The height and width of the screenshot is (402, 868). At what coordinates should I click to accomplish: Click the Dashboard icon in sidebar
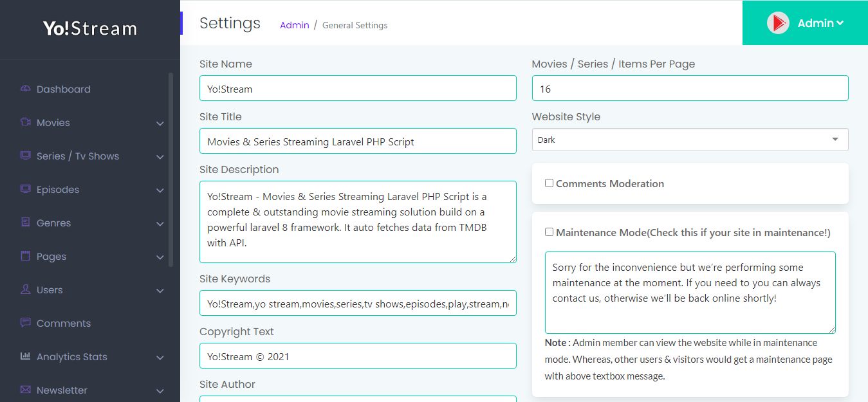point(26,89)
